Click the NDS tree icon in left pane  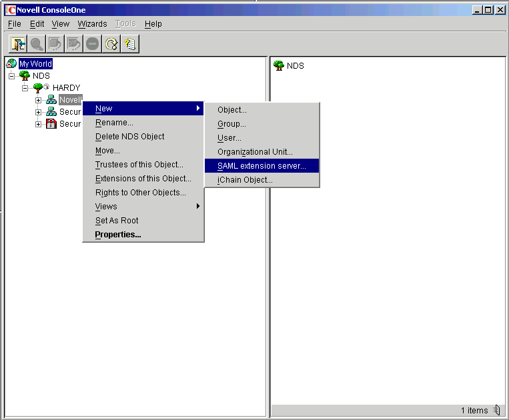point(25,75)
